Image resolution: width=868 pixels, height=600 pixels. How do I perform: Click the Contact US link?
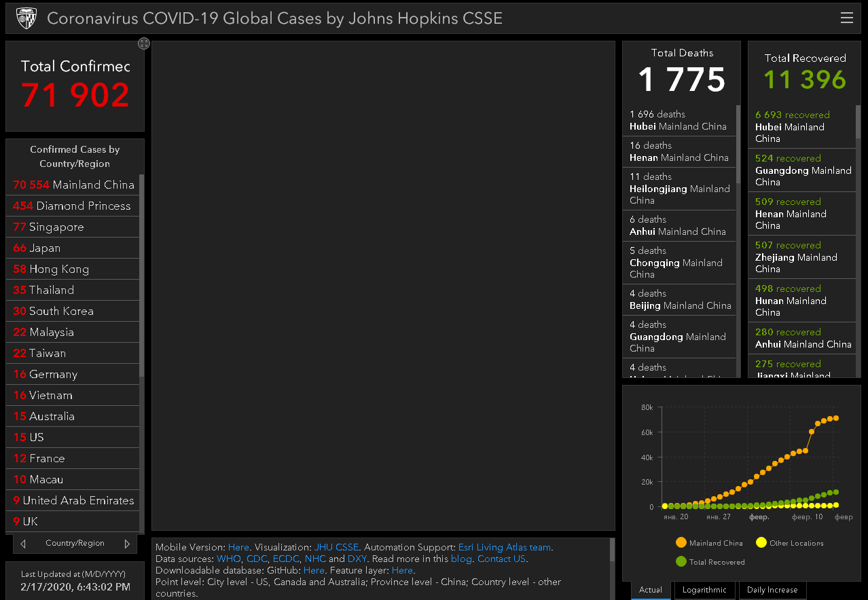501,559
